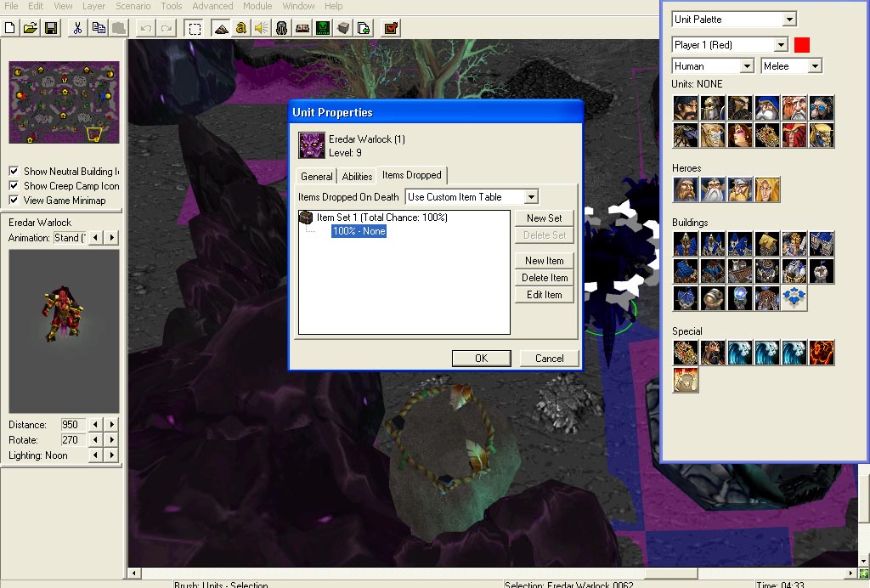Open the Player 1 (Red) dropdown

781,45
